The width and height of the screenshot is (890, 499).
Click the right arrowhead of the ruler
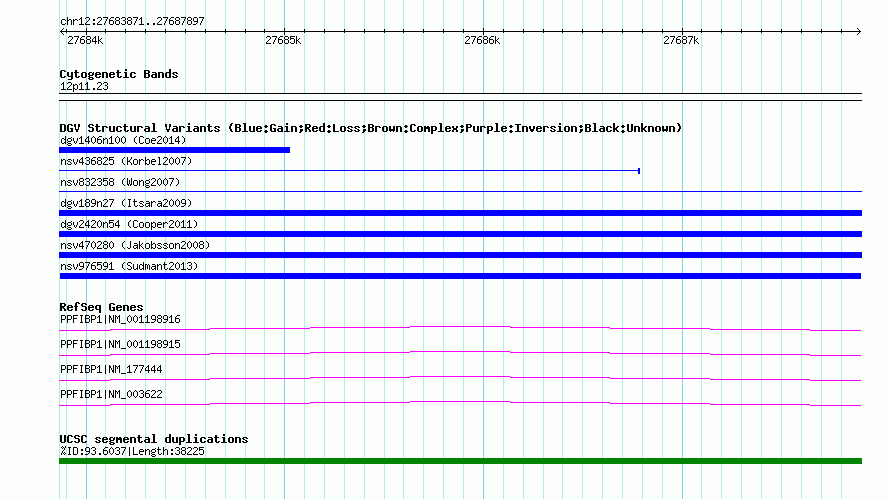(x=859, y=31)
